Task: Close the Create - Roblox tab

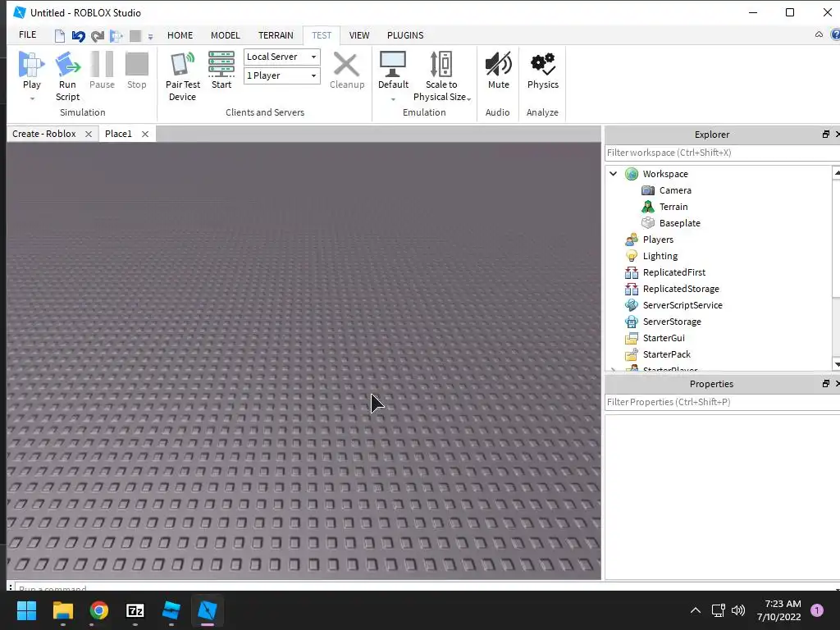Action: tap(89, 134)
